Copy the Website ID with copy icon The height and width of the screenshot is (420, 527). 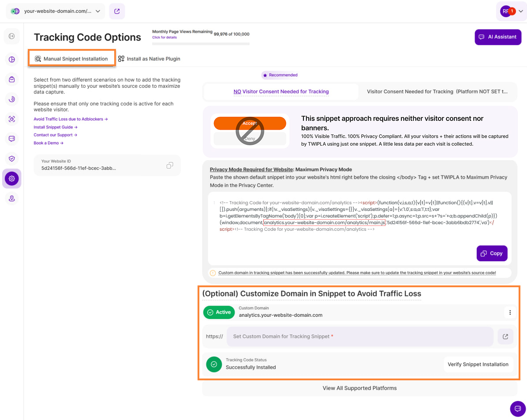click(170, 165)
